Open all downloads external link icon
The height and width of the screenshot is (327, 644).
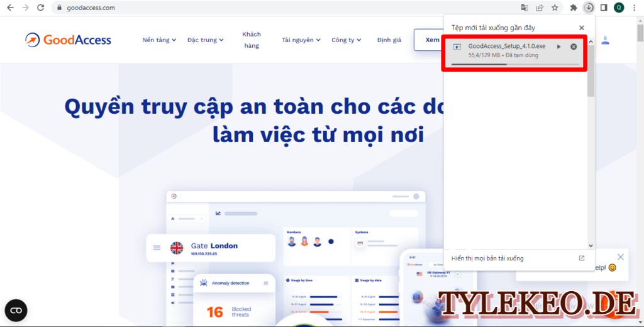point(582,258)
